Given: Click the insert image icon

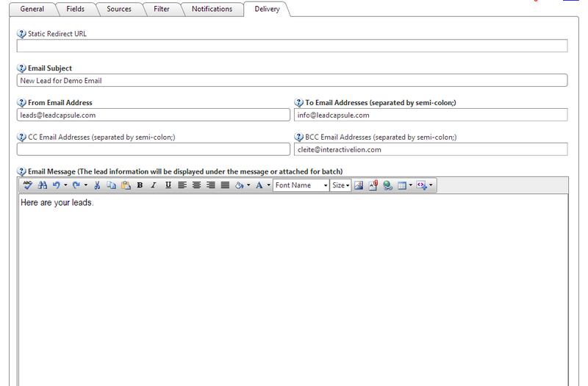Looking at the screenshot, I should (x=359, y=185).
